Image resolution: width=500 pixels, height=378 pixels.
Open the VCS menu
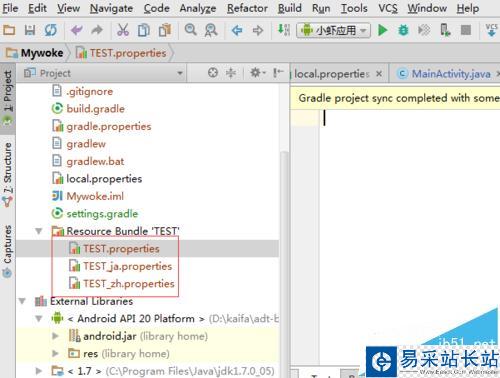[388, 8]
